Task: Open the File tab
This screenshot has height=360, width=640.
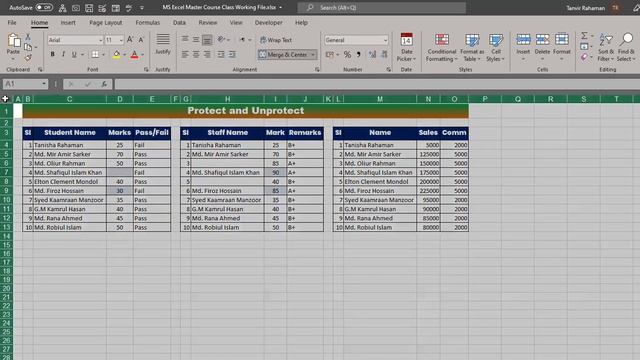Action: point(12,23)
